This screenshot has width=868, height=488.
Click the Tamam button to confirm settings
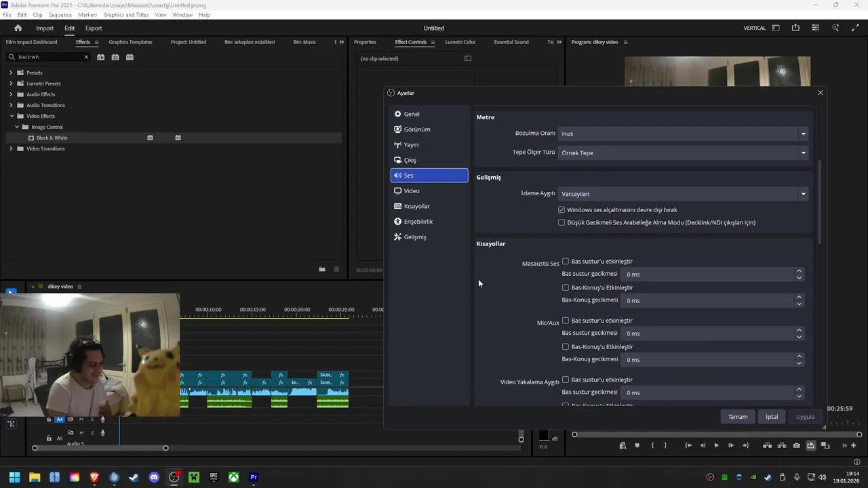pyautogui.click(x=738, y=416)
